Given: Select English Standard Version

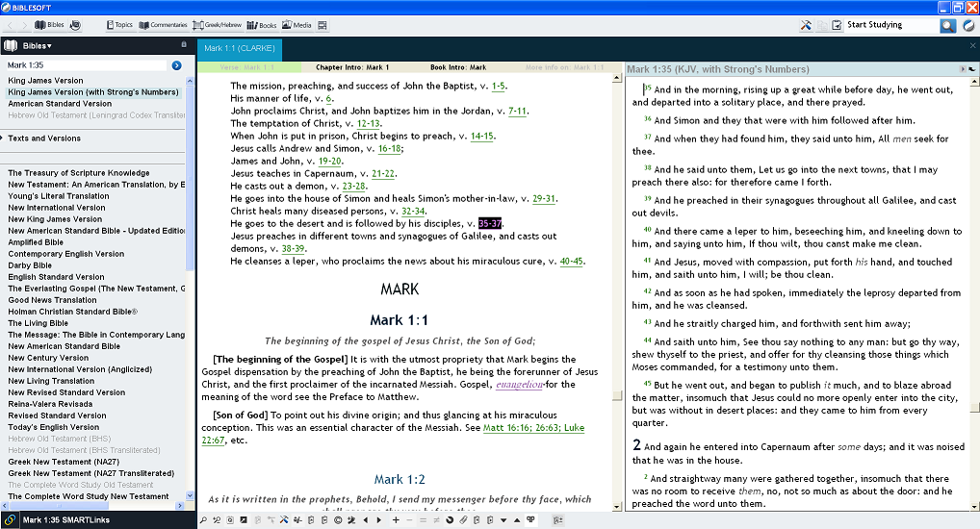Looking at the screenshot, I should coord(56,277).
